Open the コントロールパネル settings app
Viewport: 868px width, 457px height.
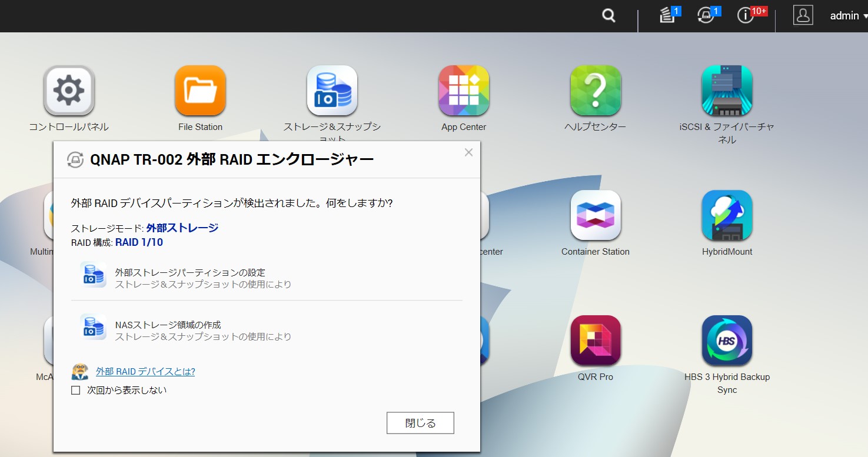(69, 91)
